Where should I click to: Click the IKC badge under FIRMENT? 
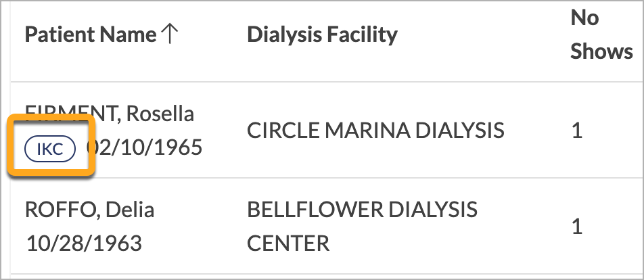click(50, 149)
